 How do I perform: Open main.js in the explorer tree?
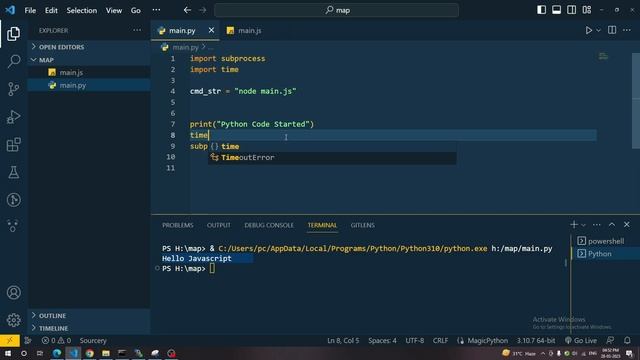(89, 72)
